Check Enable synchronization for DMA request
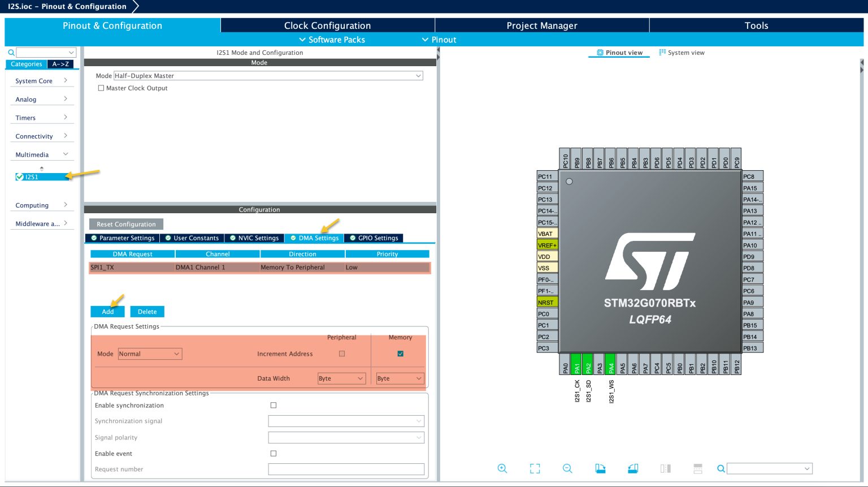The width and height of the screenshot is (868, 487). [274, 405]
